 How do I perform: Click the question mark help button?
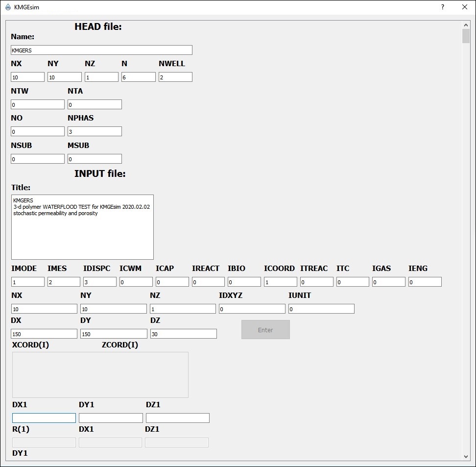tap(443, 7)
